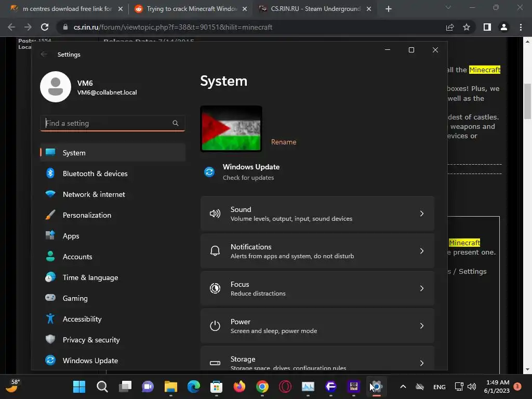This screenshot has width=532, height=399.
Task: Expand the Sound settings row chevron
Action: [422, 214]
